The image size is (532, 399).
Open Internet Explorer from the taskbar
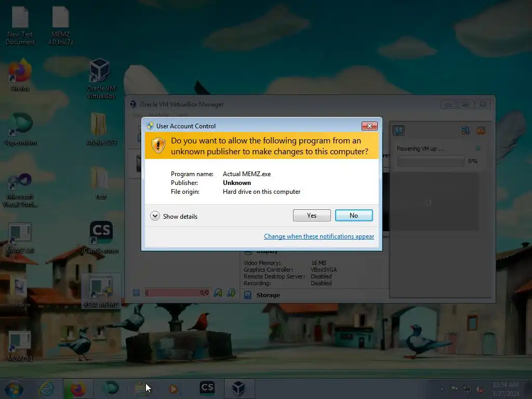click(46, 389)
